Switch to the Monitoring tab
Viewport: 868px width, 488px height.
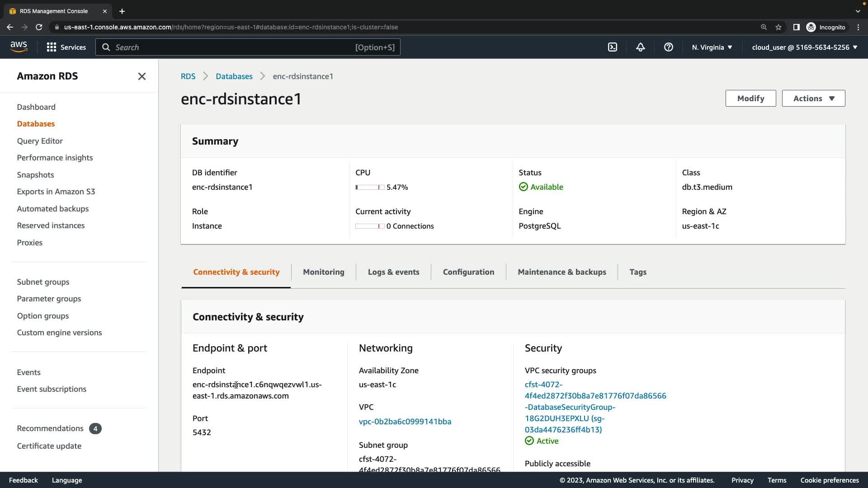(x=323, y=272)
